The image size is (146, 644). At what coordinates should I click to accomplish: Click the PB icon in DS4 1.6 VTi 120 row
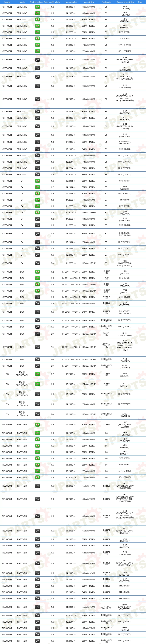(x=37, y=278)
